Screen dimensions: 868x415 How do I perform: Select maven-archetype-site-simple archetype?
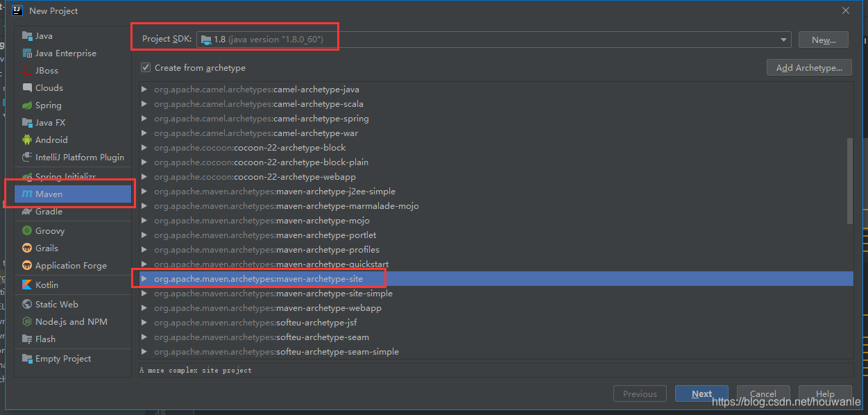(x=495, y=293)
